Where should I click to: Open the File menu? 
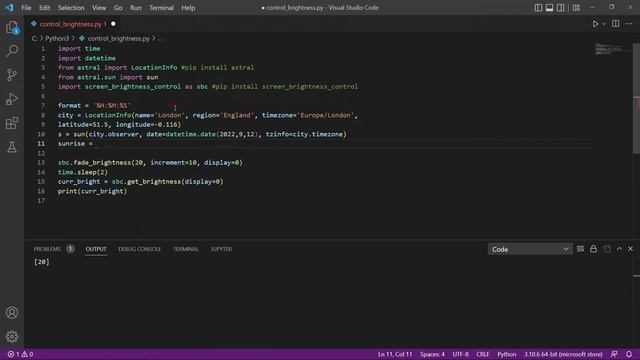pyautogui.click(x=26, y=8)
